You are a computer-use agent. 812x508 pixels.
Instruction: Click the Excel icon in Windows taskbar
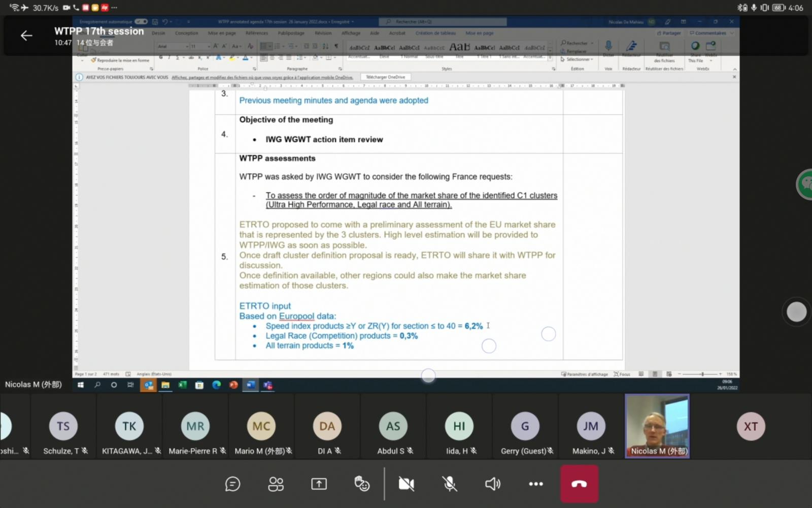pos(182,385)
